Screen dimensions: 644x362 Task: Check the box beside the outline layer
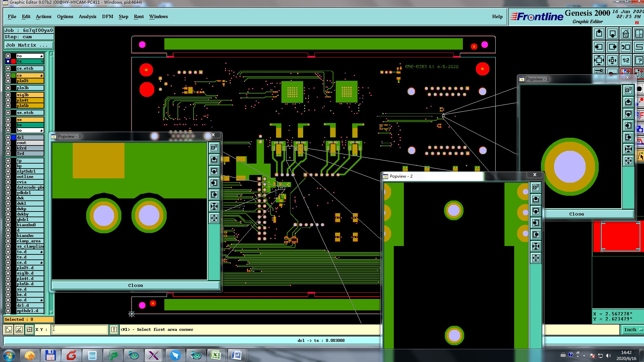click(8, 177)
